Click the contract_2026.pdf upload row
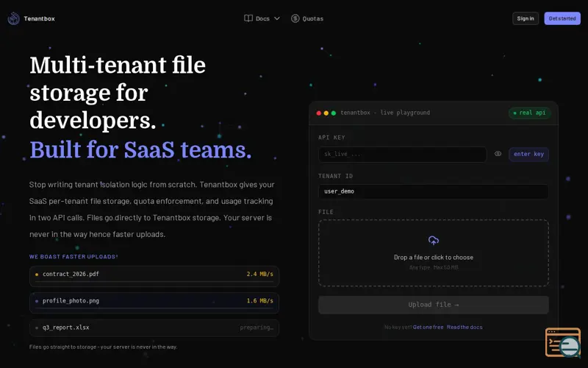Viewport: 588px width, 368px height. pos(154,277)
